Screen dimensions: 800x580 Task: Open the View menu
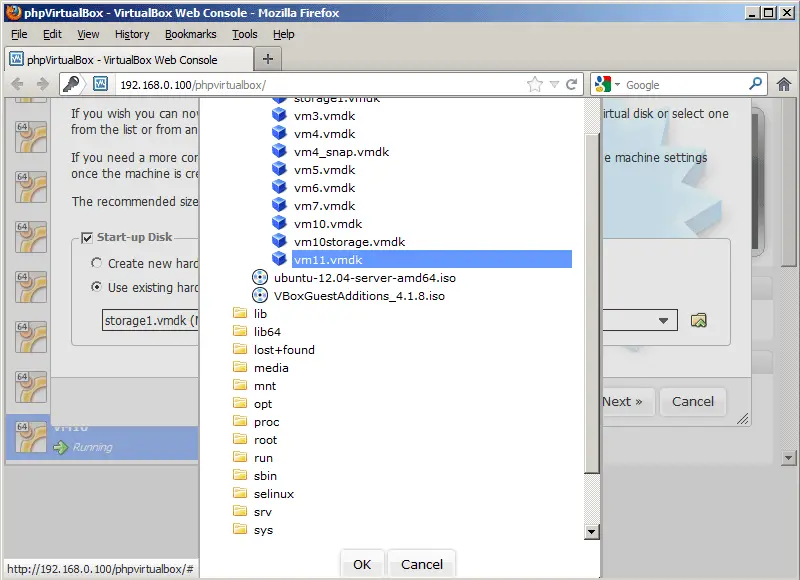tap(88, 34)
